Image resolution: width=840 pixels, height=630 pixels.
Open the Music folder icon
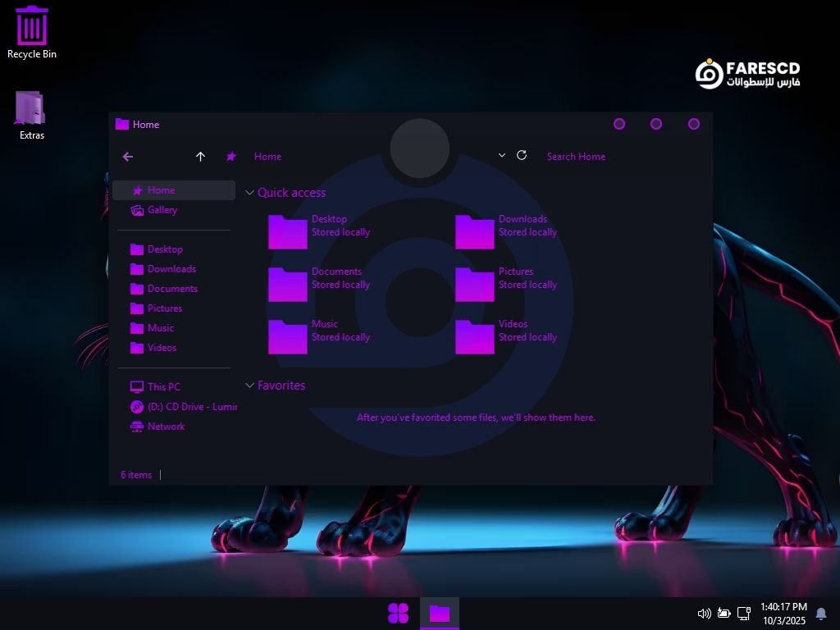(x=288, y=337)
